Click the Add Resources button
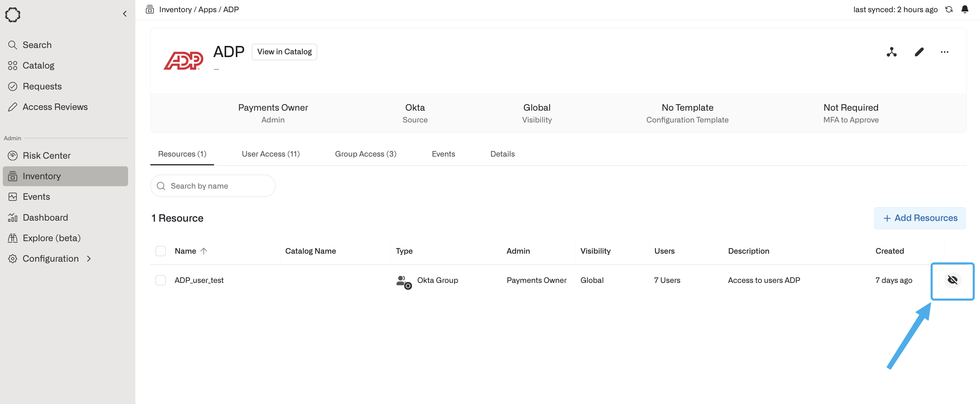 click(x=919, y=218)
